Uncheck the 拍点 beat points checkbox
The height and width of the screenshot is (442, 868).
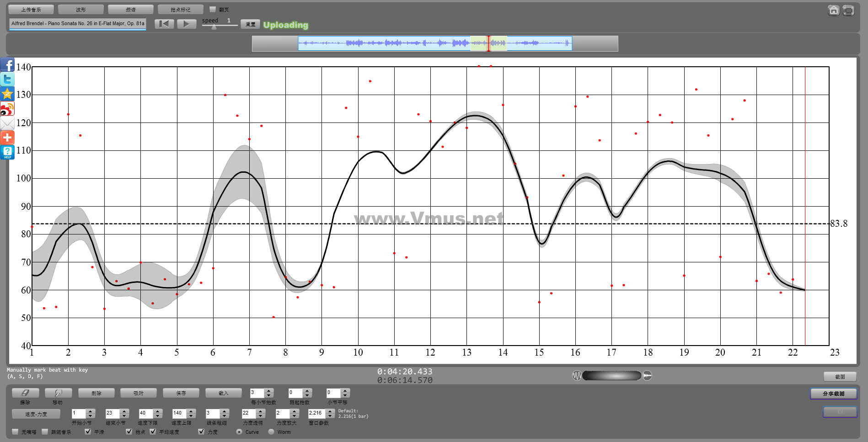coord(129,431)
